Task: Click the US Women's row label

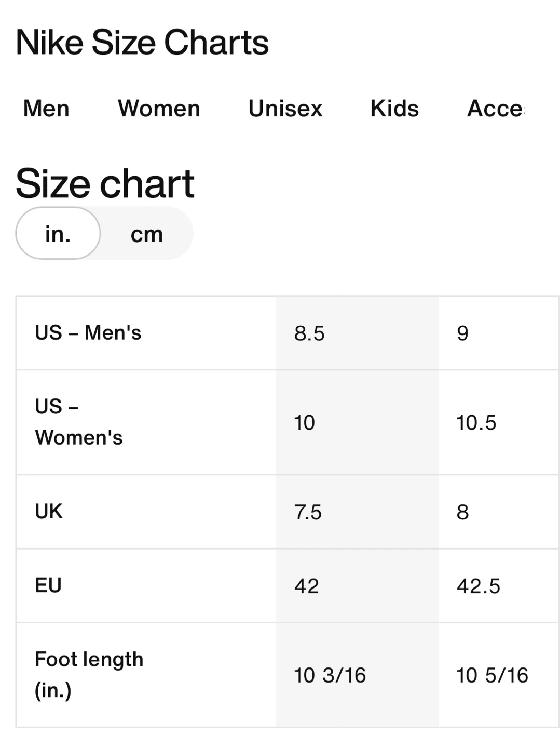Action: click(79, 422)
